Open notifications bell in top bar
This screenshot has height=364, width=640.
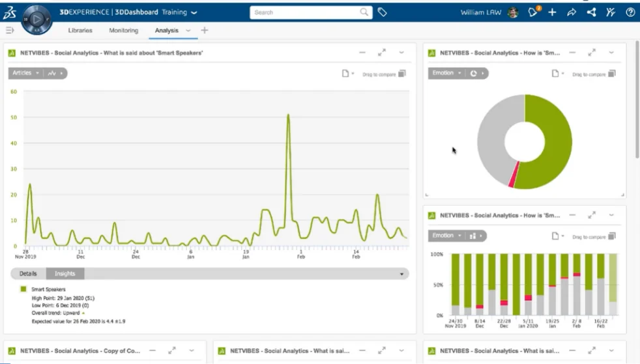(x=534, y=12)
